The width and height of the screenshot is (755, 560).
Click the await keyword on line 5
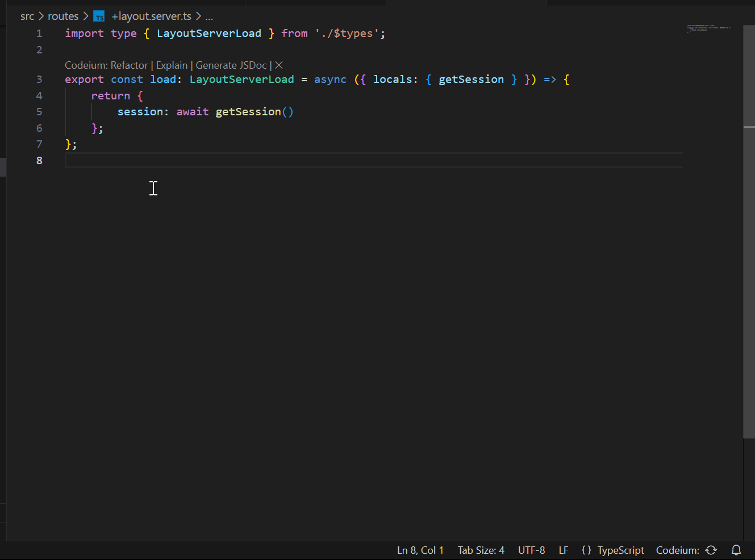click(x=193, y=112)
